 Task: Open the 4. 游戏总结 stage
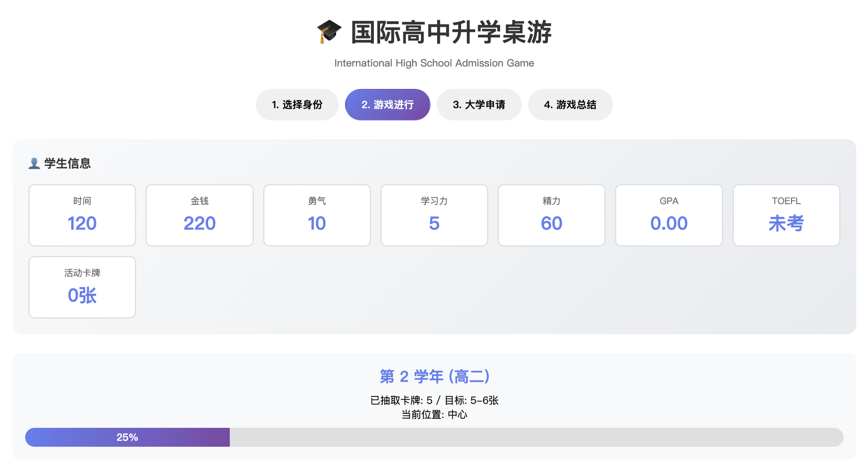pos(570,104)
